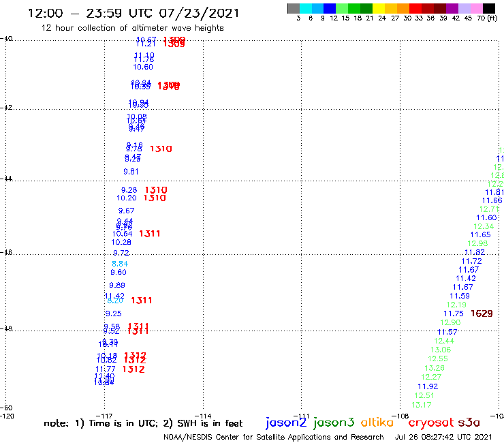The height and width of the screenshot is (443, 504).
Task: Click the "12:00 – 23:59 UTC 07/23/2021" title
Action: [133, 13]
